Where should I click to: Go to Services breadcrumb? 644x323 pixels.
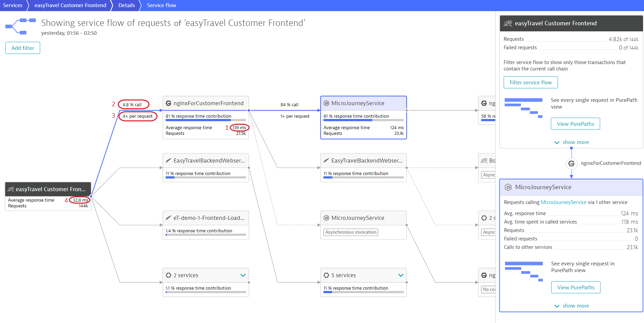tap(13, 5)
